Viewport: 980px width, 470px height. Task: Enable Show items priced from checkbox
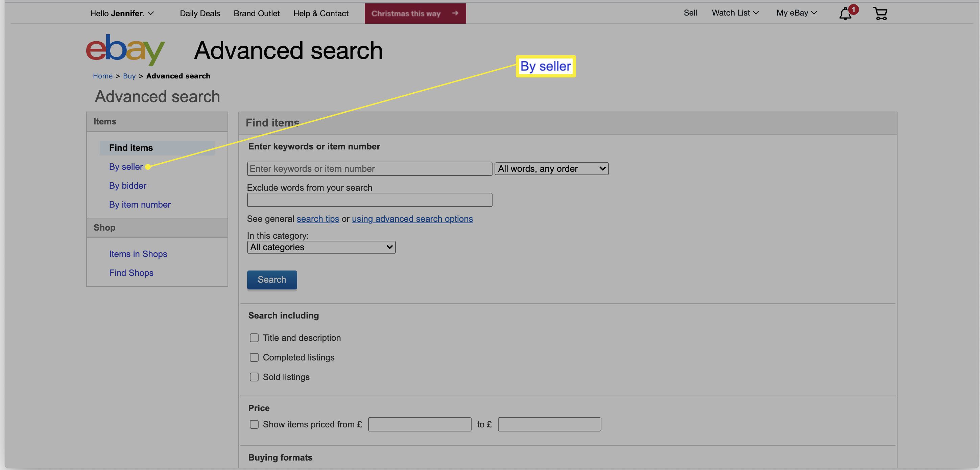[x=253, y=424]
